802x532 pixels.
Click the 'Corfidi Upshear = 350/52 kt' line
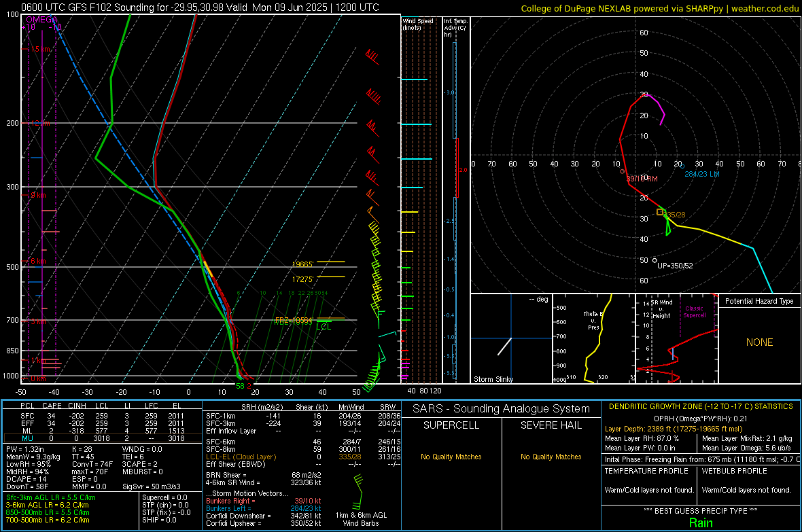(x=264, y=522)
